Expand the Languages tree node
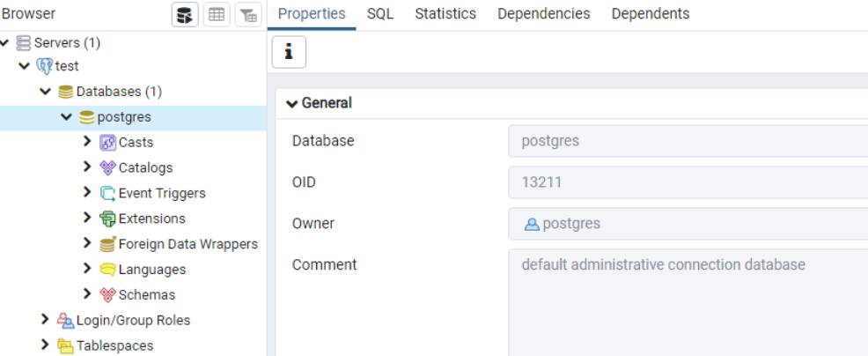The width and height of the screenshot is (868, 356). 87,269
